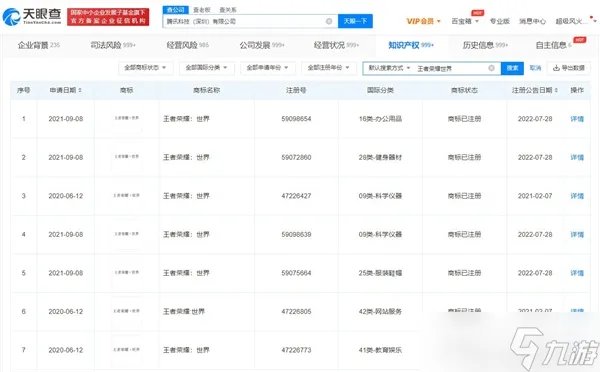600x372 pixels.
Task: Open the 全部注册年份 filter dropdown
Action: coord(328,68)
